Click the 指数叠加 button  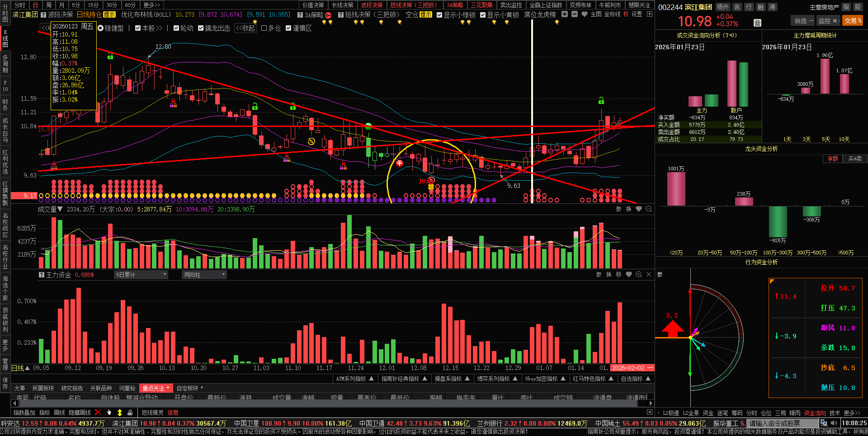pyautogui.click(x=24, y=413)
